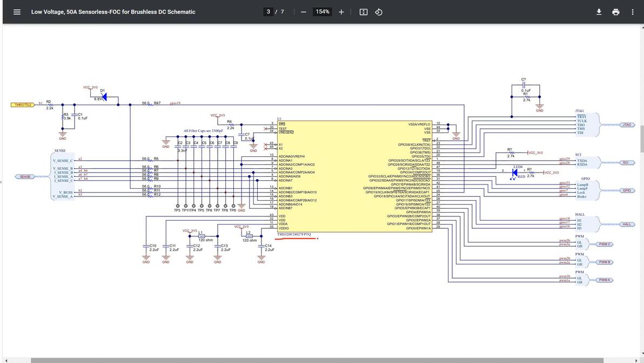The width and height of the screenshot is (644, 363).
Task: Click the horizontal scrollbar thumb
Action: click(x=317, y=360)
